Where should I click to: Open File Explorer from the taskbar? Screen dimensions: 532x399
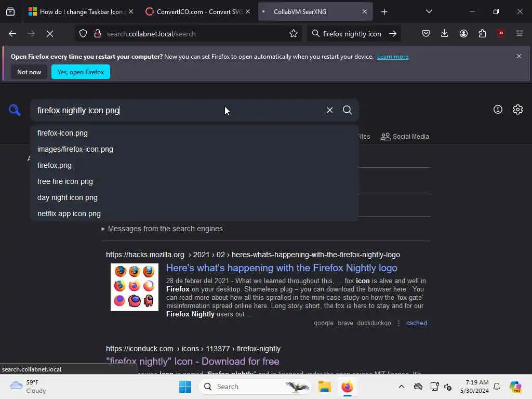click(x=324, y=387)
